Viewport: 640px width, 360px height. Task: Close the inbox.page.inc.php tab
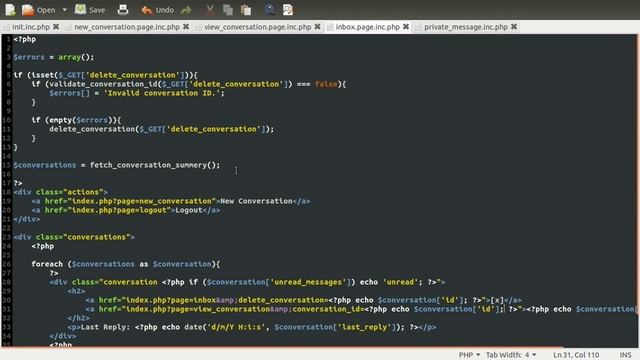coord(406,27)
